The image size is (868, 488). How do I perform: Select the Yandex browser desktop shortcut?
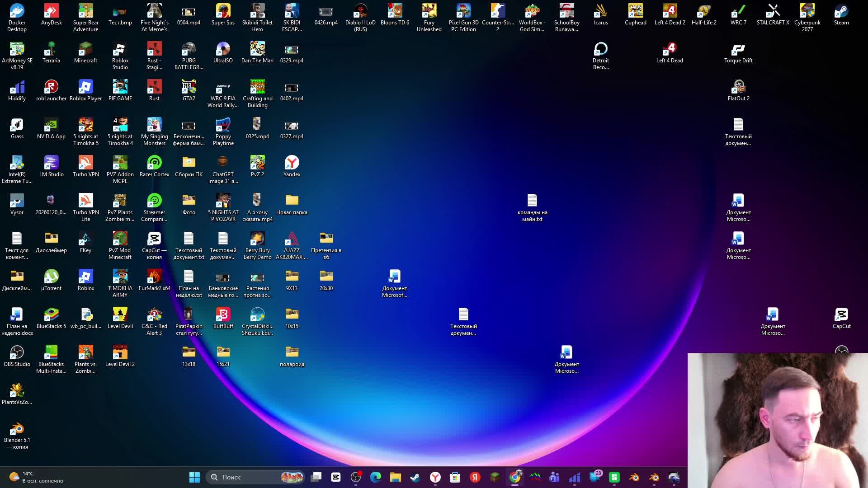pyautogui.click(x=292, y=166)
